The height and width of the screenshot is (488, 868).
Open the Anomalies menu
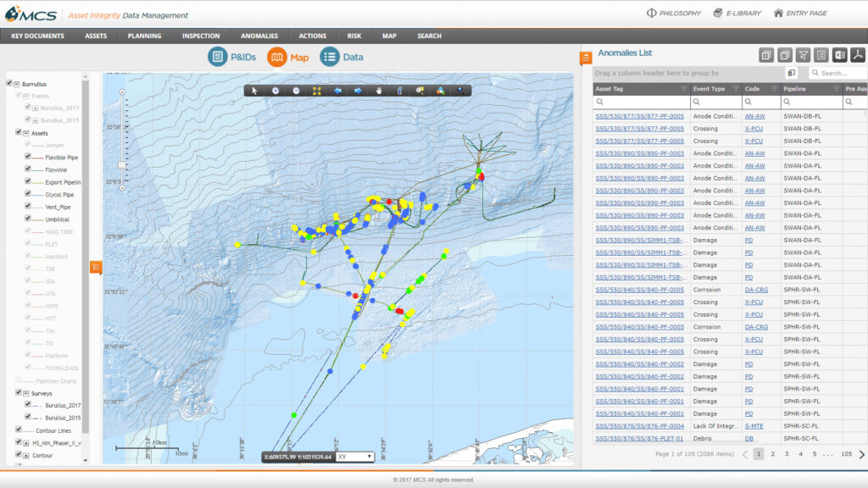[x=259, y=36]
